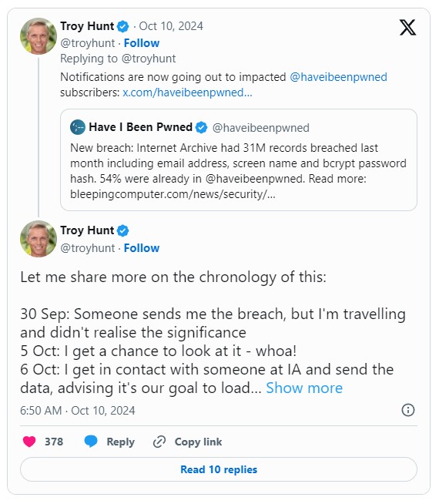Follow @troyhunt in the top tweet

click(142, 43)
